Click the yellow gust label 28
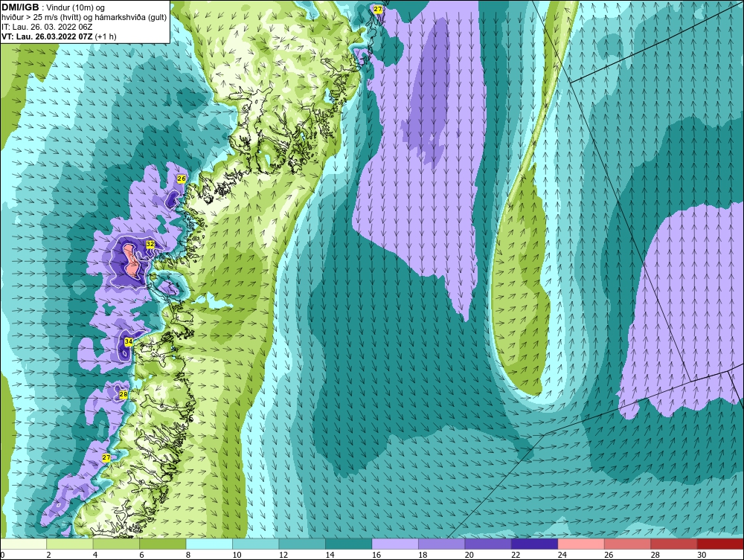 [x=124, y=394]
